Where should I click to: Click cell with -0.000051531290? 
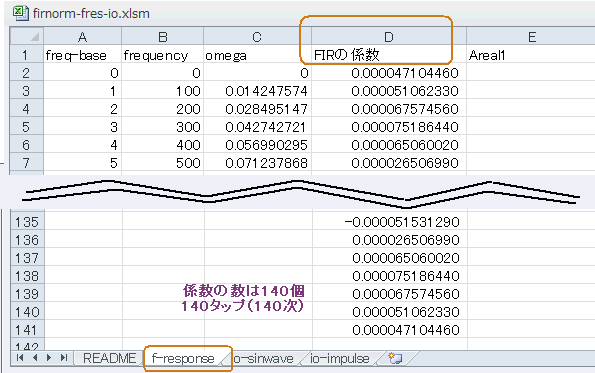tap(390, 222)
